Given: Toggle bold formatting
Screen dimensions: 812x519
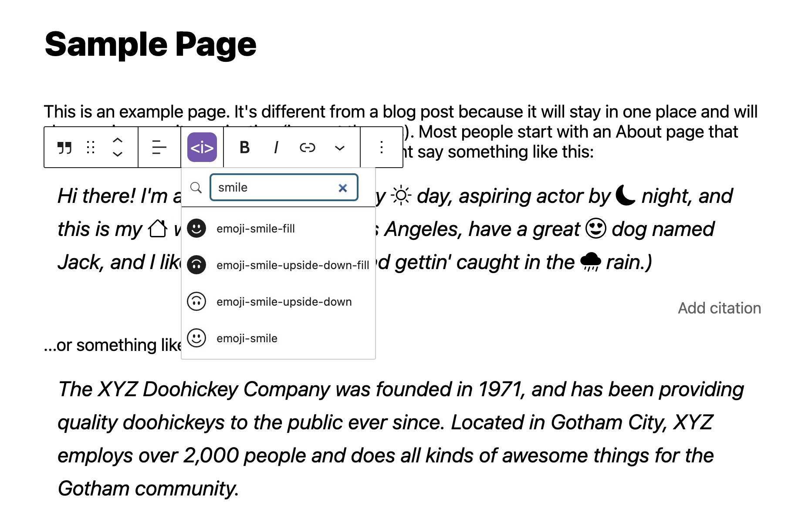Looking at the screenshot, I should tap(245, 148).
